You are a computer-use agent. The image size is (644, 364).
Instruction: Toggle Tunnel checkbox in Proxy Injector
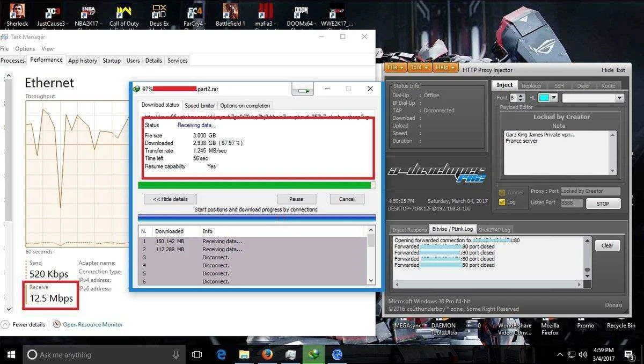click(x=502, y=193)
